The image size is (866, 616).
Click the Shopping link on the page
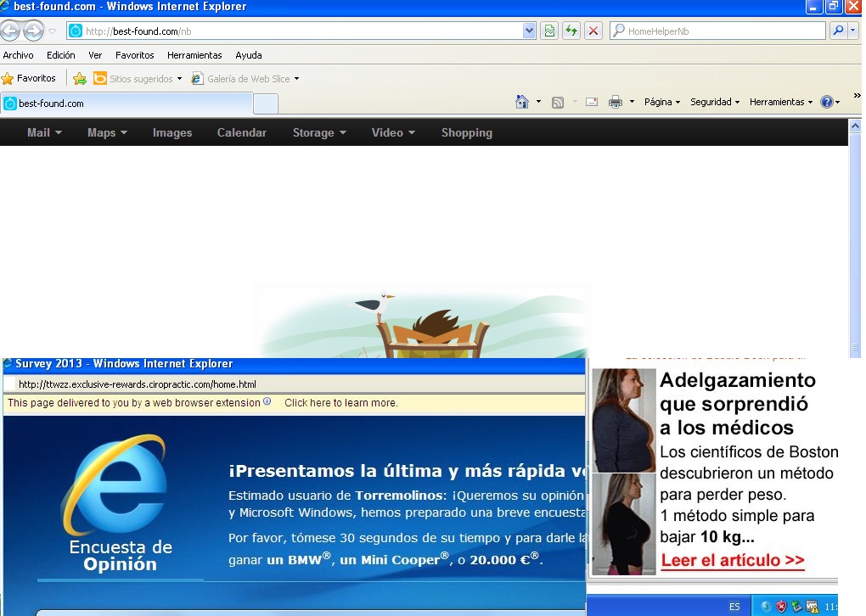click(x=467, y=132)
